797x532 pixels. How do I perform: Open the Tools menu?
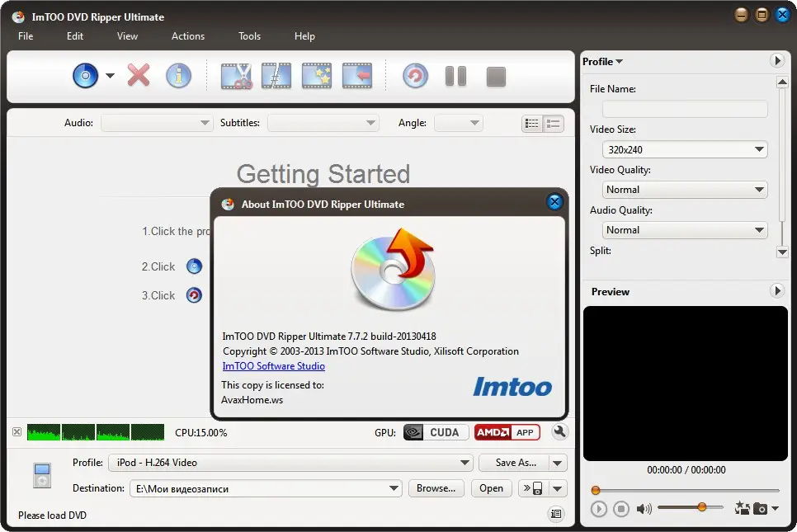(x=249, y=36)
